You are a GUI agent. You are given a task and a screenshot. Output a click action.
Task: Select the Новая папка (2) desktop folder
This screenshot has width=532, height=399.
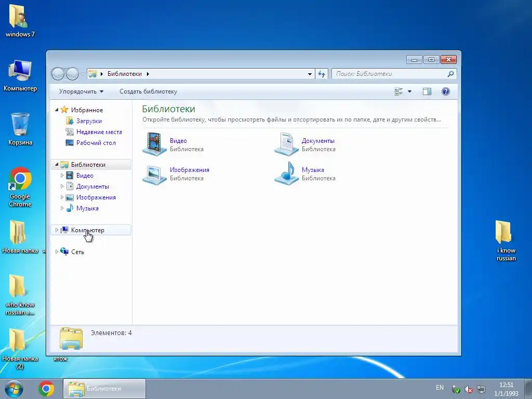19,349
